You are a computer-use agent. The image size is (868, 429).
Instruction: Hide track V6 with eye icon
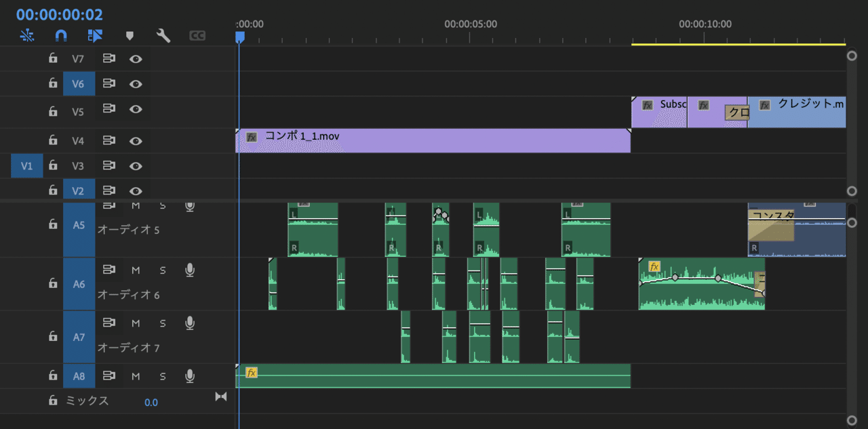[x=136, y=84]
